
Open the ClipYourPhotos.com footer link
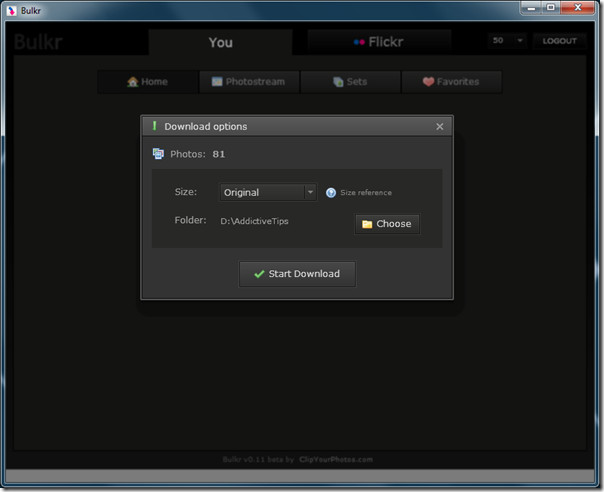(x=336, y=459)
